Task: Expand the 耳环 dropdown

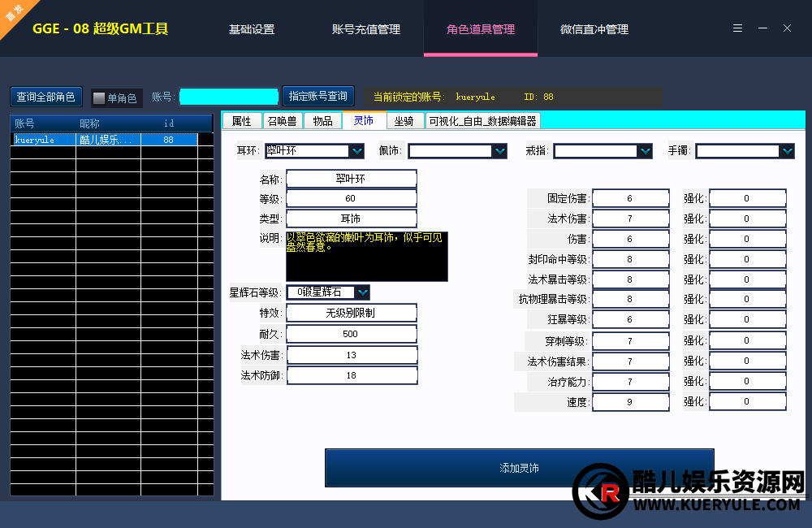Action: 356,151
